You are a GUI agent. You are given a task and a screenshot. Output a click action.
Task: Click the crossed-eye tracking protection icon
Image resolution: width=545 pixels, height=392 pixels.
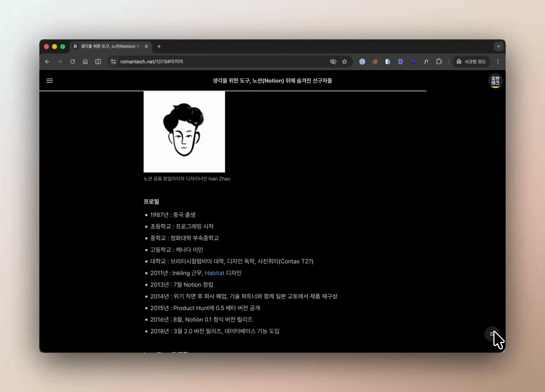333,62
